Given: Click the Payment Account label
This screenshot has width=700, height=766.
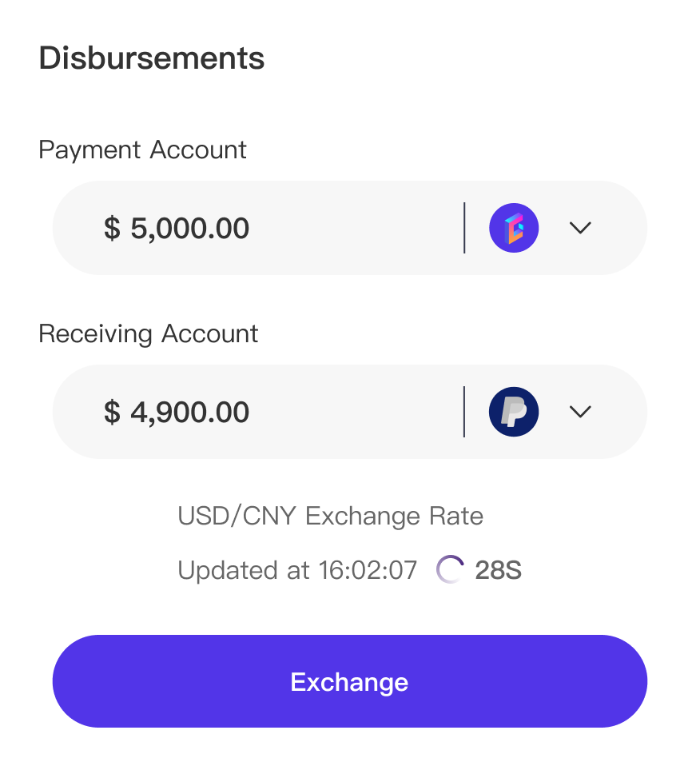Looking at the screenshot, I should pos(142,150).
